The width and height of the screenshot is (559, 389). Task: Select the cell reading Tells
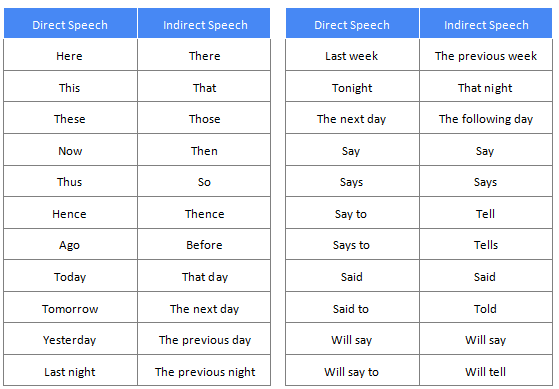(x=486, y=244)
